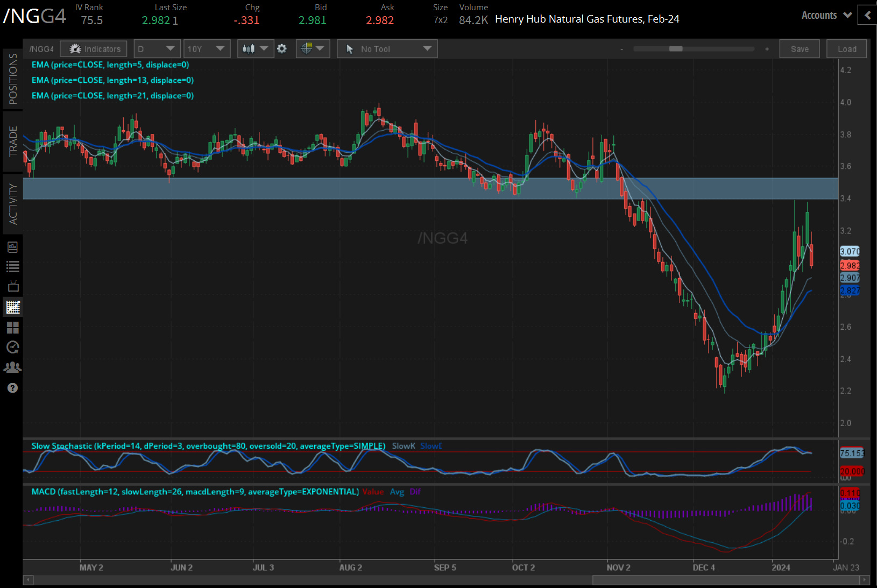877x588 pixels.
Task: Switch to the POSITIONS side tab
Action: pos(13,79)
